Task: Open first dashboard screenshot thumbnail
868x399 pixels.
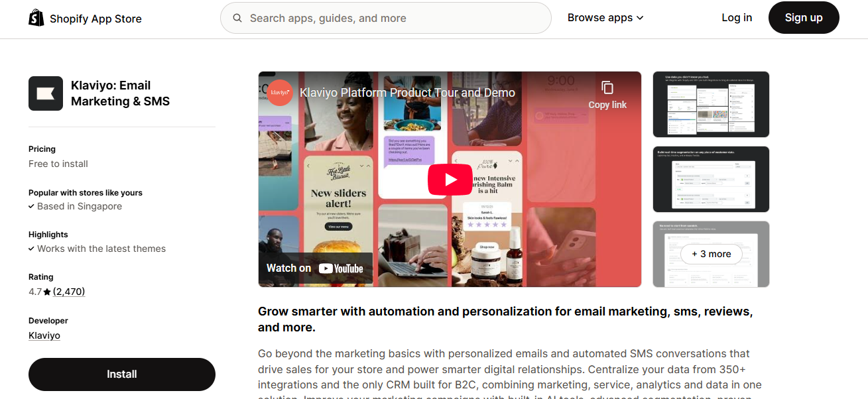Action: point(711,104)
